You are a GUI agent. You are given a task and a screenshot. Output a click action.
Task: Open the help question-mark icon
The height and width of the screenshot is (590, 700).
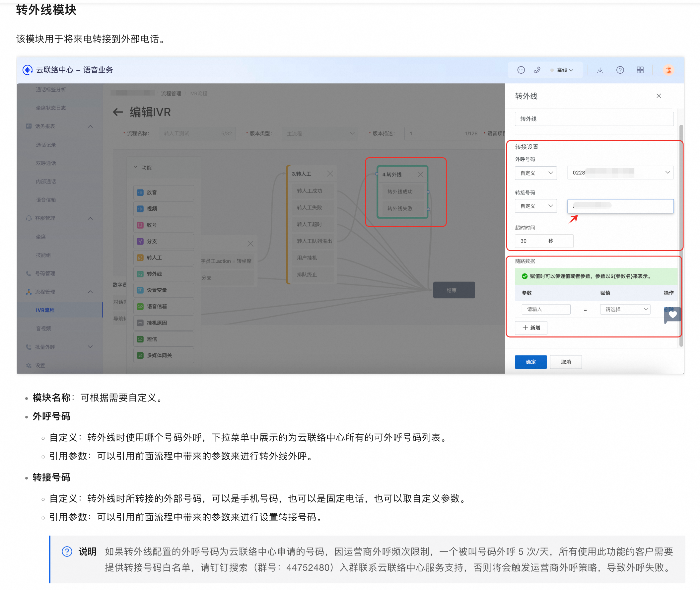coord(620,70)
